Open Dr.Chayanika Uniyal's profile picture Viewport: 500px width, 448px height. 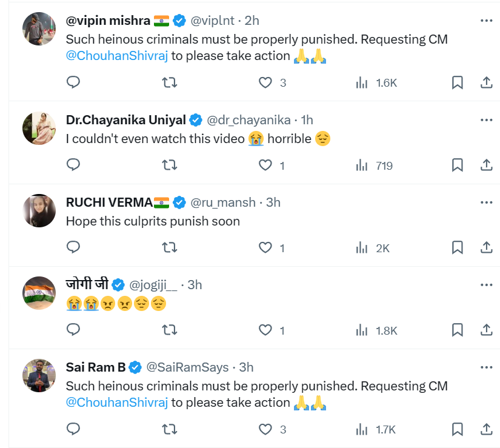point(39,129)
